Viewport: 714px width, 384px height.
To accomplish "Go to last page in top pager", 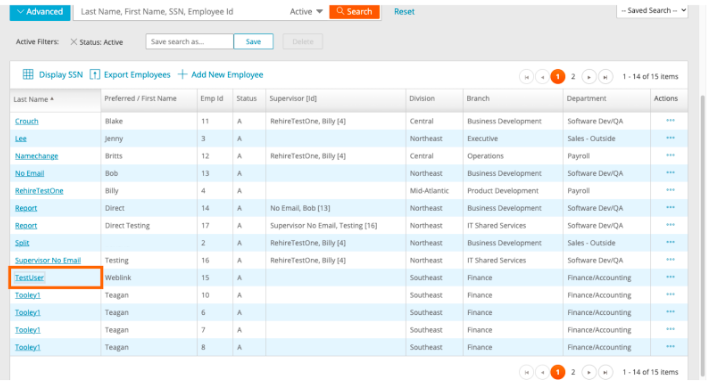I will pyautogui.click(x=605, y=77).
